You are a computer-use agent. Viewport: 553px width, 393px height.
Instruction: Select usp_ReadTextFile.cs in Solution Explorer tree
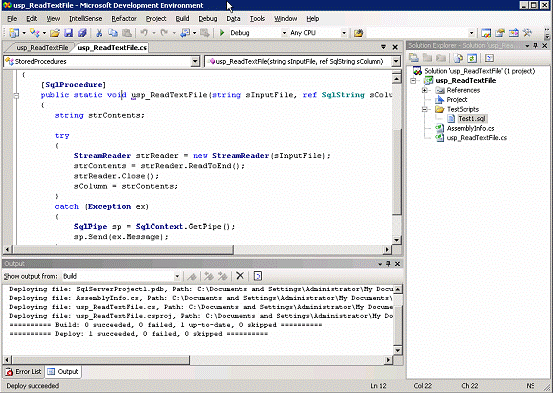pos(476,138)
